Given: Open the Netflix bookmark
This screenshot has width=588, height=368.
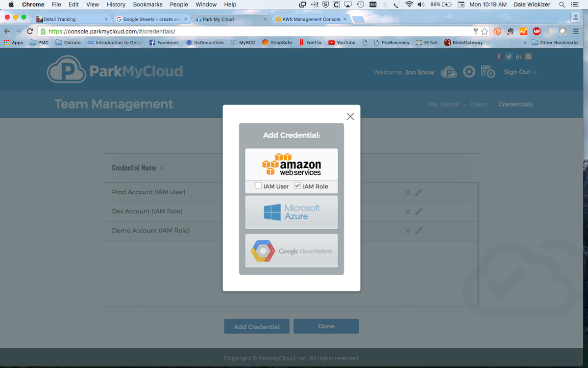Looking at the screenshot, I should (310, 43).
